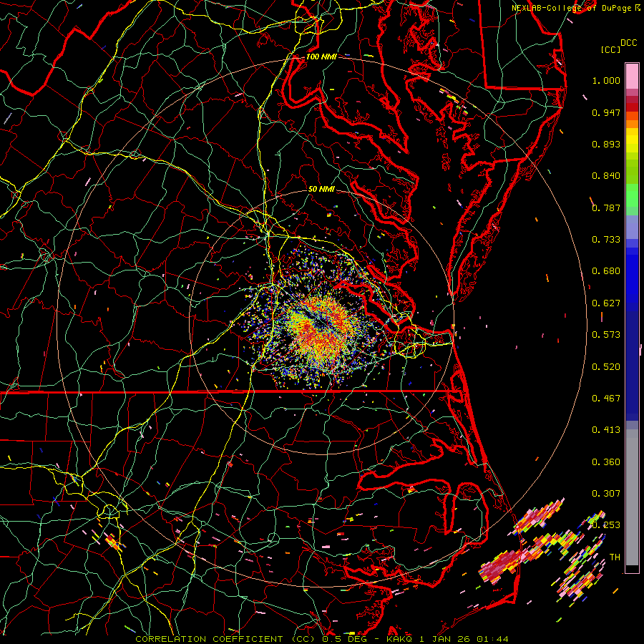Click the 1.000 scale value
Screen dimensions: 644x644
[x=606, y=80]
